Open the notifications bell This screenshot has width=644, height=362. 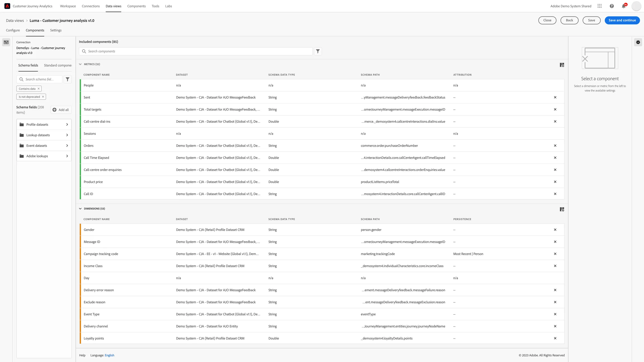point(624,6)
